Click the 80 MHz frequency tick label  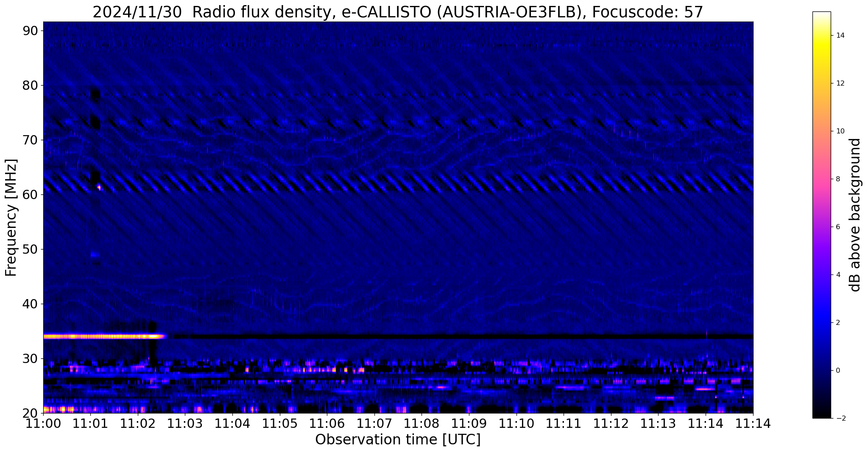(30, 85)
